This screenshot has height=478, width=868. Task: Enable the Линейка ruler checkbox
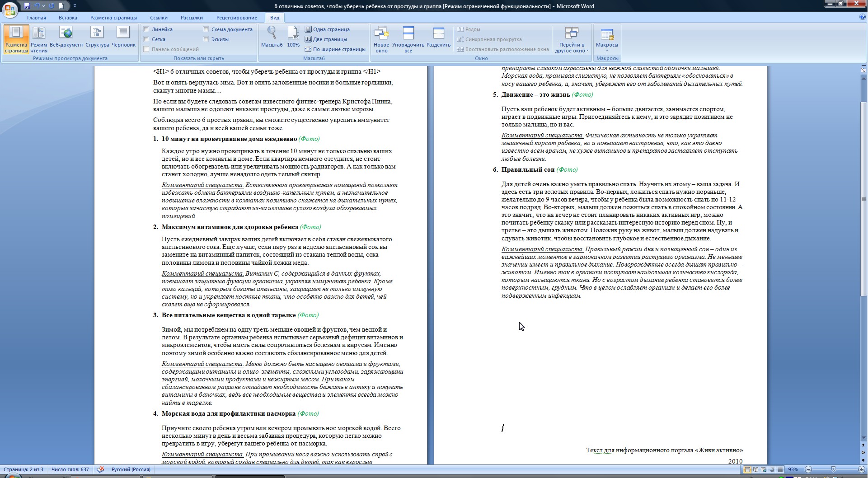pyautogui.click(x=146, y=29)
